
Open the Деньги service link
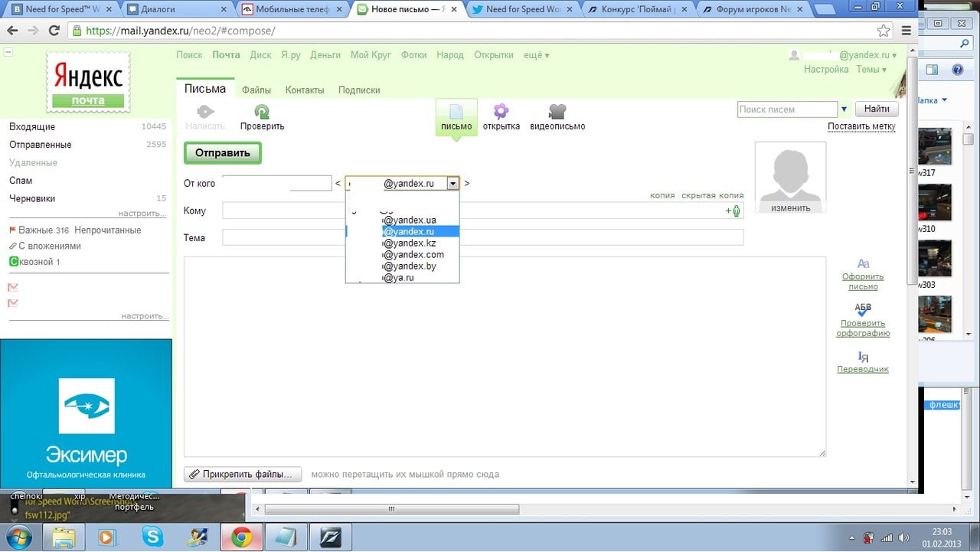[325, 55]
